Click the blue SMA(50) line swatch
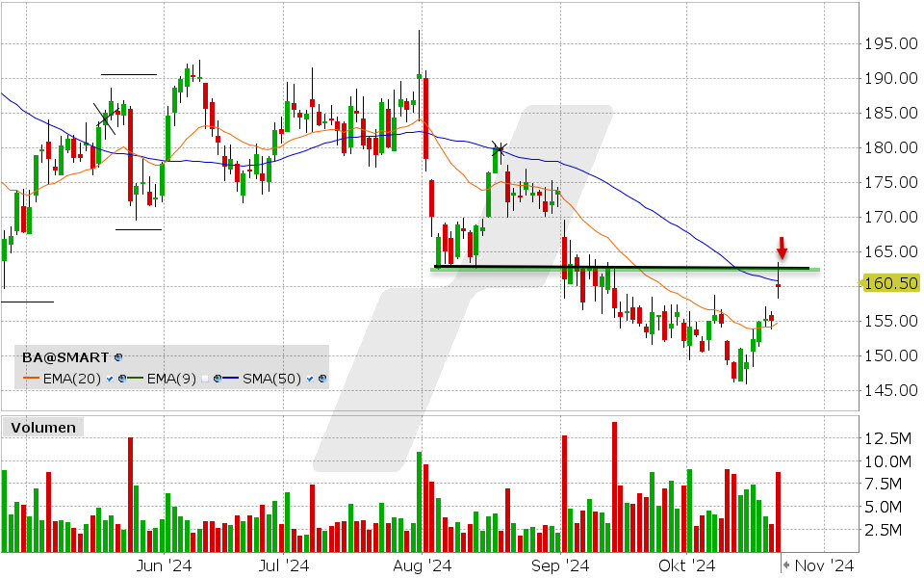The image size is (924, 578). [230, 378]
